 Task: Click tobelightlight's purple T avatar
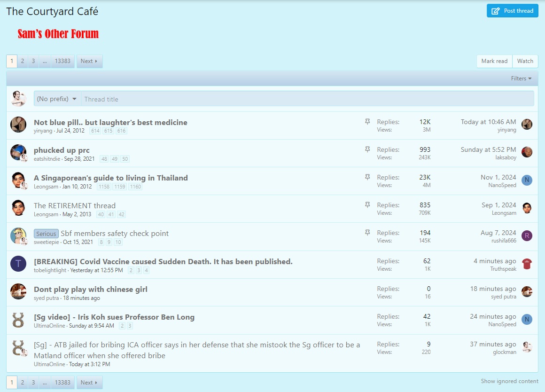(18, 264)
